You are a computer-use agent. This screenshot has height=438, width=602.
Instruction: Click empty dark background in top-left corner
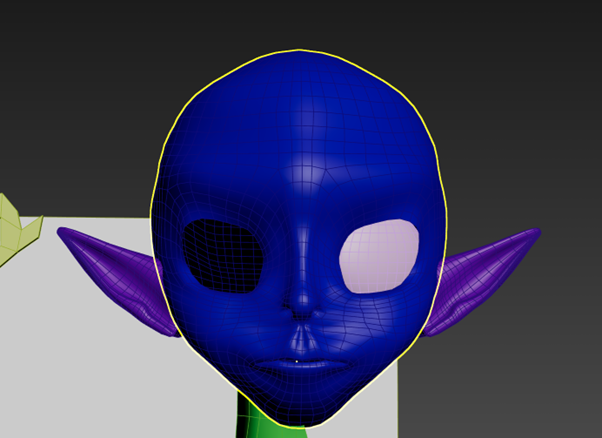[40, 40]
